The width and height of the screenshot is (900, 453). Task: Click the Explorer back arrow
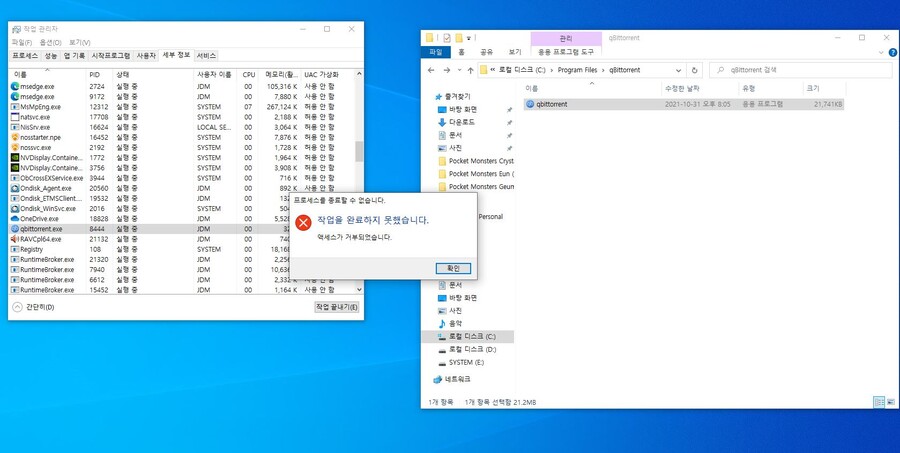pos(431,71)
